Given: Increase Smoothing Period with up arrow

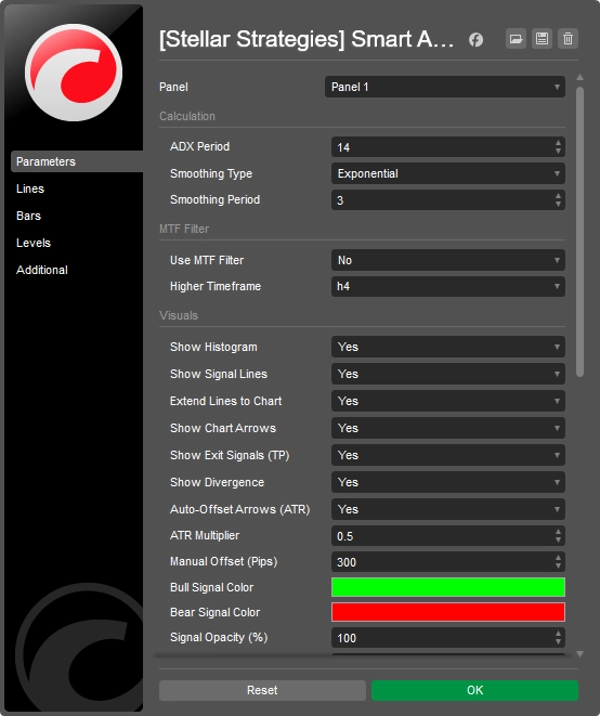Looking at the screenshot, I should click(x=558, y=196).
